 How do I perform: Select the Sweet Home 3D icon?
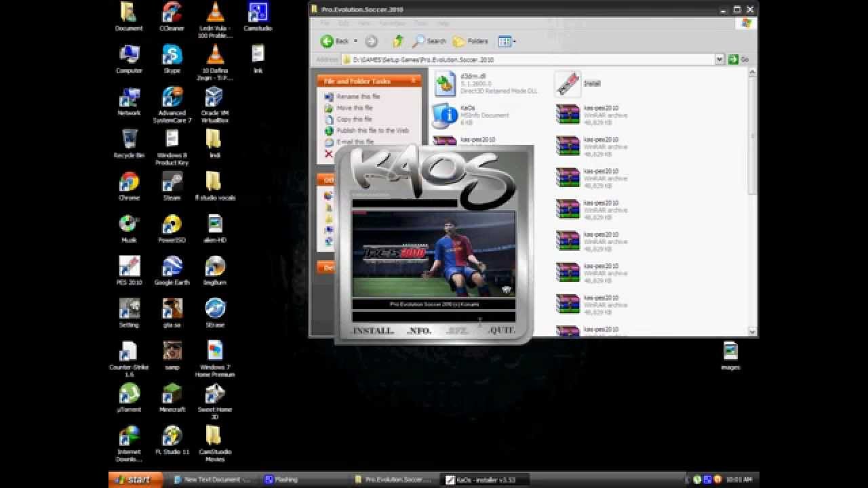[x=214, y=402]
